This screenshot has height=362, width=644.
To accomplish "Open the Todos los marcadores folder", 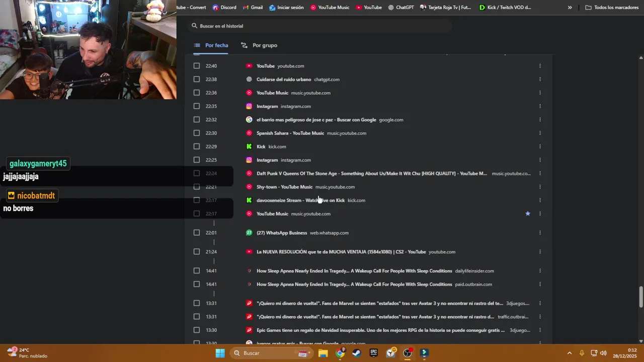I will 612,8.
